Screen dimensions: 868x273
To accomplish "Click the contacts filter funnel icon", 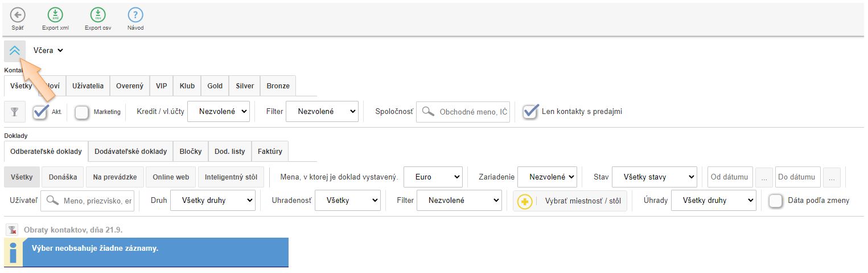I will point(15,112).
